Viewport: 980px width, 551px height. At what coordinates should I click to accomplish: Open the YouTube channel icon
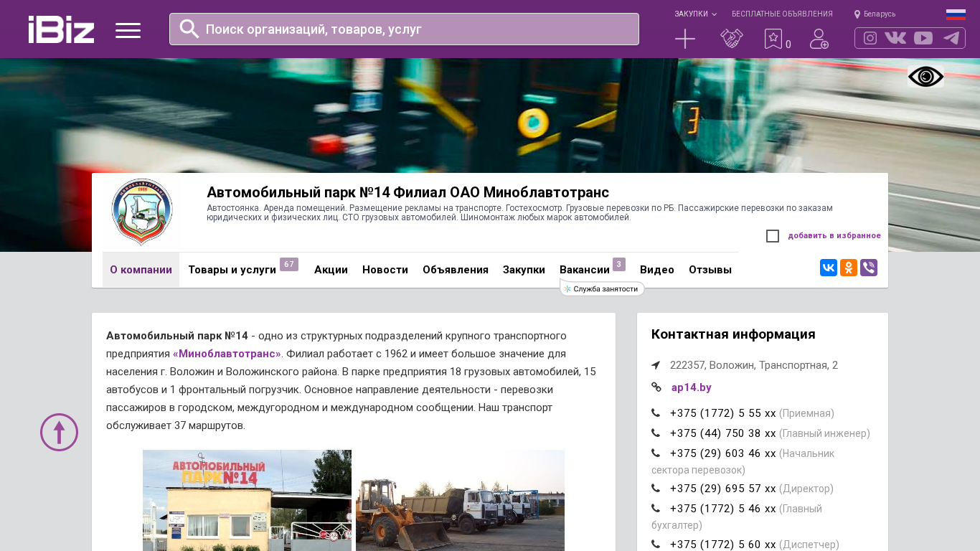[x=923, y=38]
